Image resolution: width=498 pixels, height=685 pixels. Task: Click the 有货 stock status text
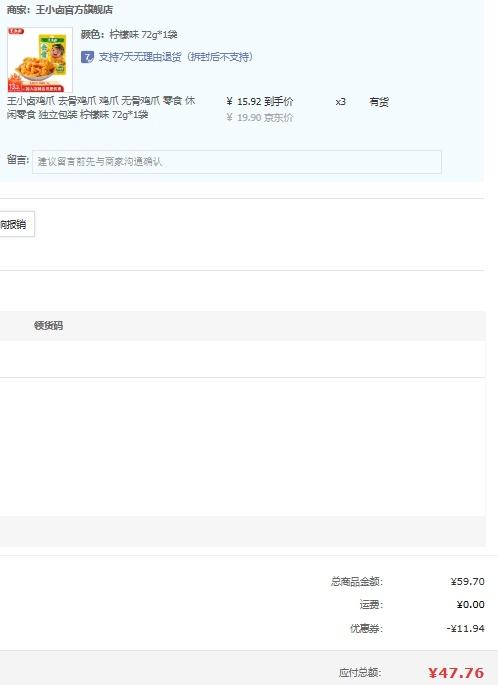[379, 102]
